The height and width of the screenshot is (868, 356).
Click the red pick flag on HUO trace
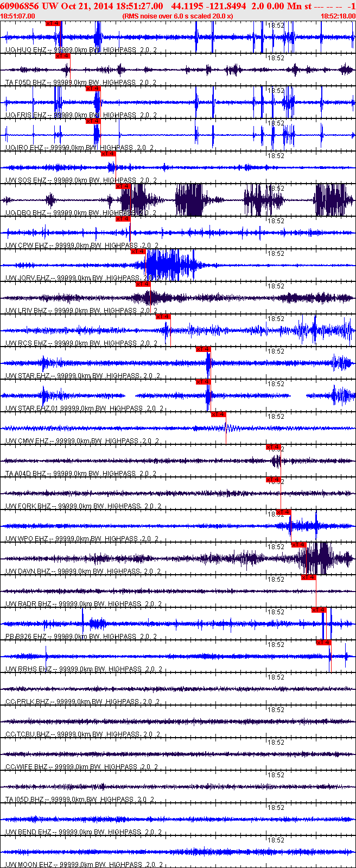53,23
